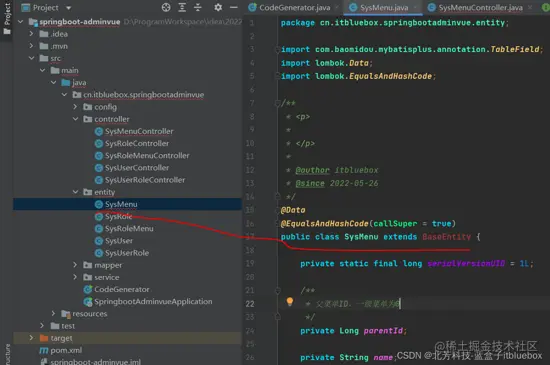Image resolution: width=550 pixels, height=365 pixels.
Task: Click the BaseEntity class reference
Action: point(446,237)
